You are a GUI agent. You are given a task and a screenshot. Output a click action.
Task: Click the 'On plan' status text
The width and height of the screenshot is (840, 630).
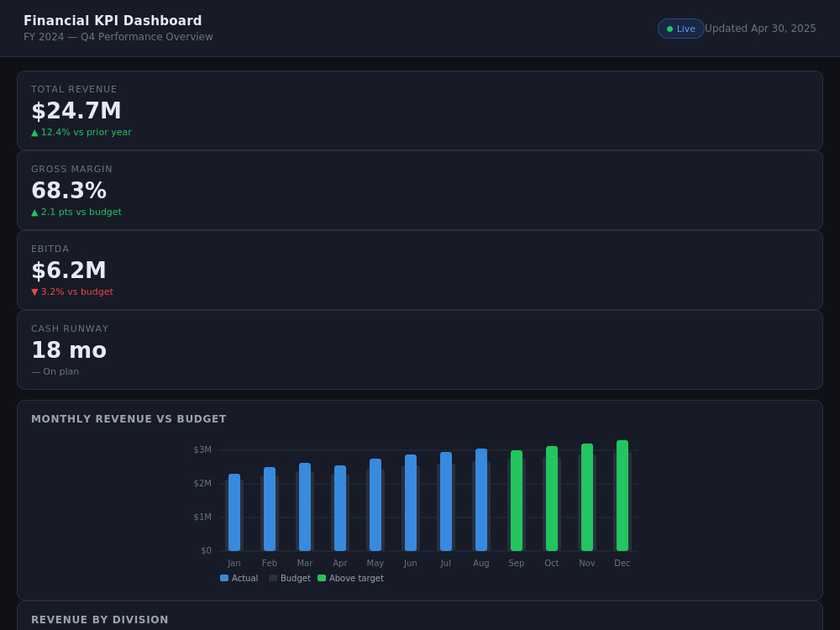(60, 372)
